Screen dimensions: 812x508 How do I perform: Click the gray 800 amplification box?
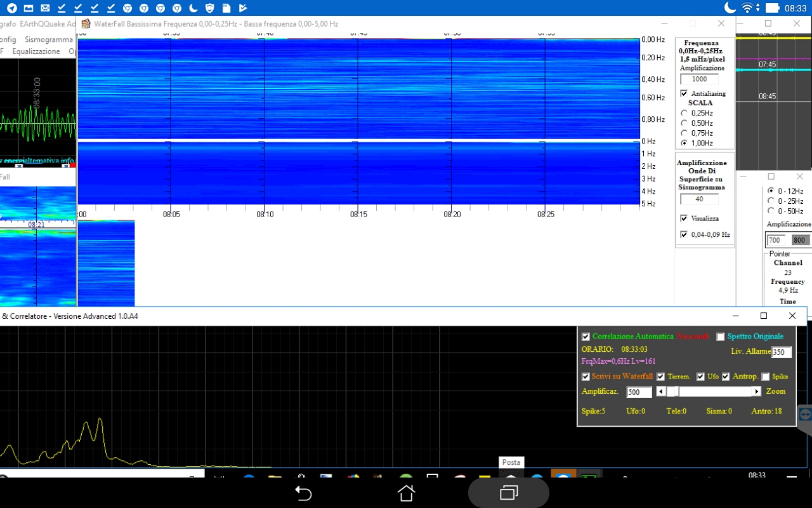pyautogui.click(x=799, y=240)
